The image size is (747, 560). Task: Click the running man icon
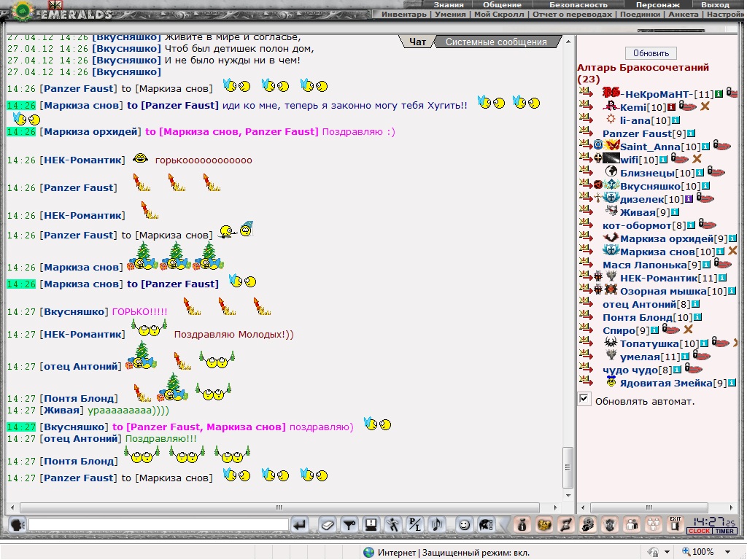392,525
